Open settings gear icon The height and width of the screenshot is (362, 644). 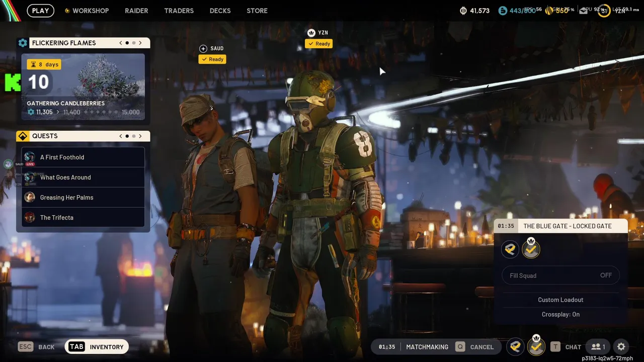(621, 346)
